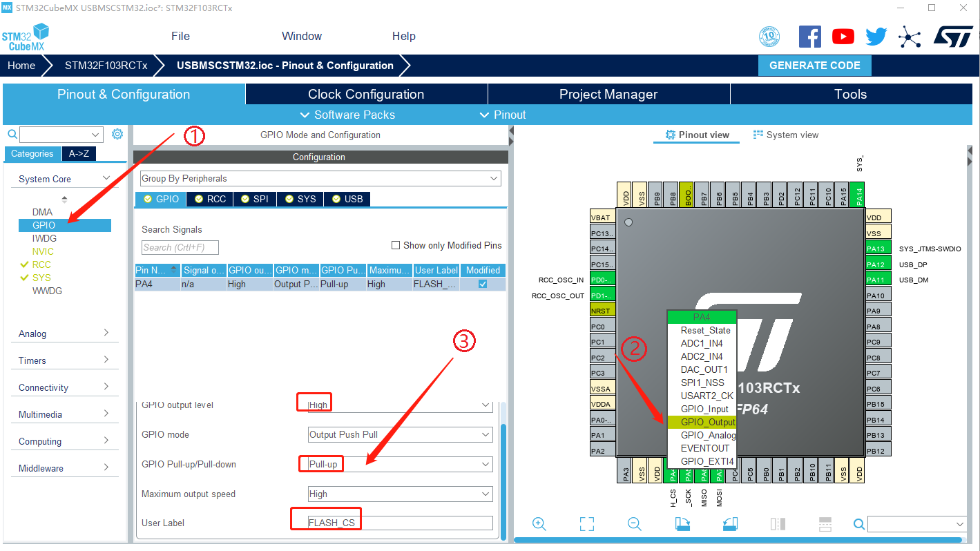
Task: Click the search magnifier above Categories
Action: coord(12,134)
